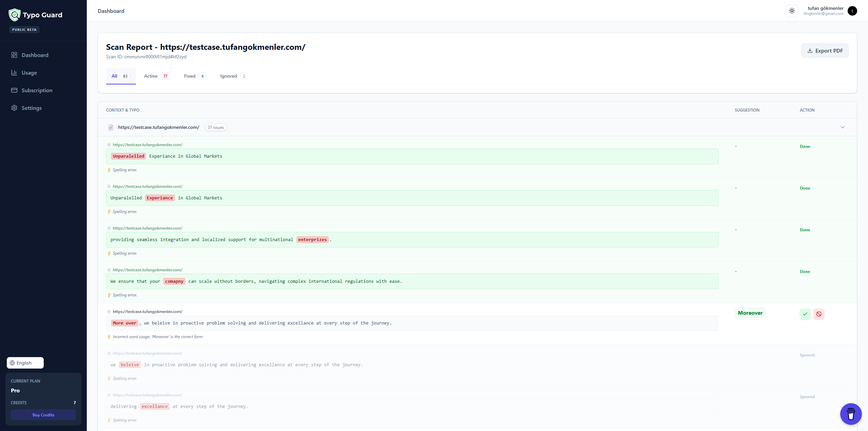The width and height of the screenshot is (868, 431).
Task: Open Dashboard from sidebar
Action: pyautogui.click(x=35, y=55)
